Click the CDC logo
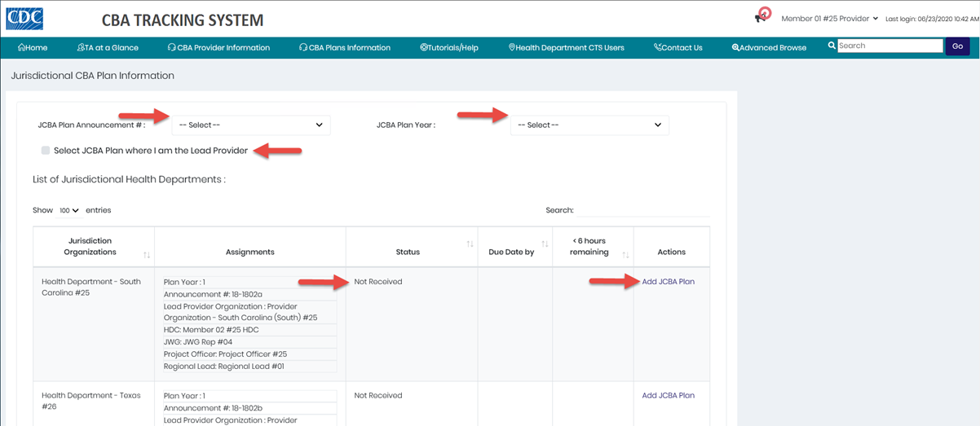Image resolution: width=980 pixels, height=426 pixels. pyautogui.click(x=24, y=19)
